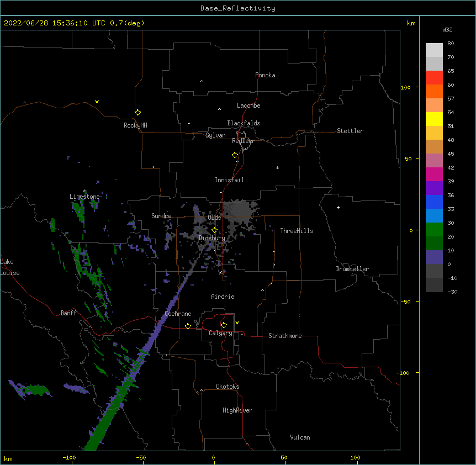Image resolution: width=476 pixels, height=465 pixels.
Task: Click the yellow diamond marker south of RedDeer
Action: pos(235,155)
